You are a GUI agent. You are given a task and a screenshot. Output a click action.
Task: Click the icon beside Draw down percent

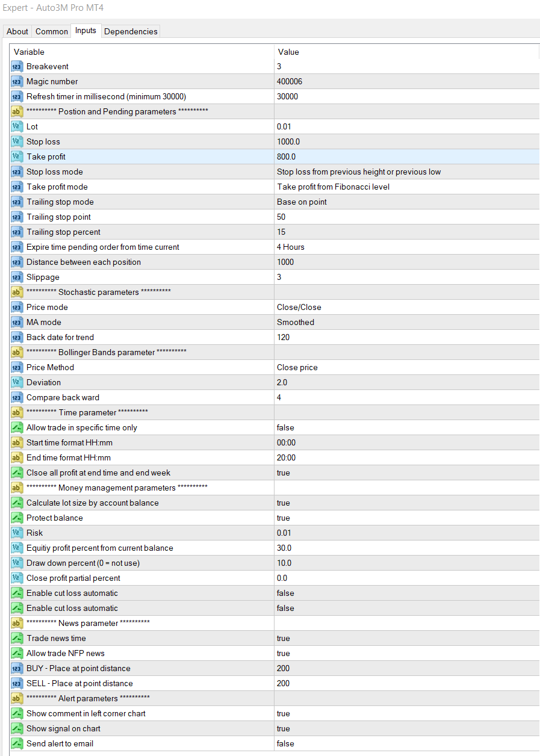[17, 563]
